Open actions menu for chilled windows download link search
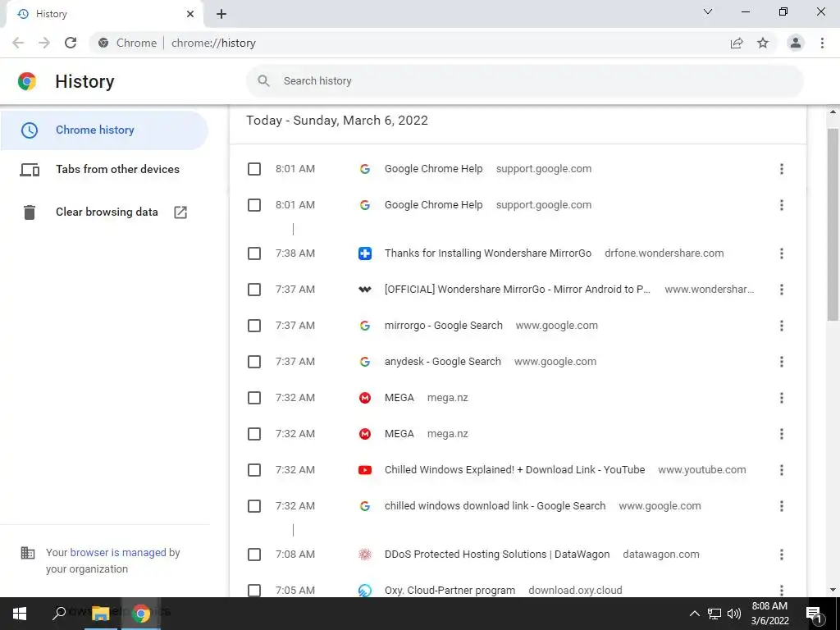Viewport: 840px width, 630px height. point(782,506)
